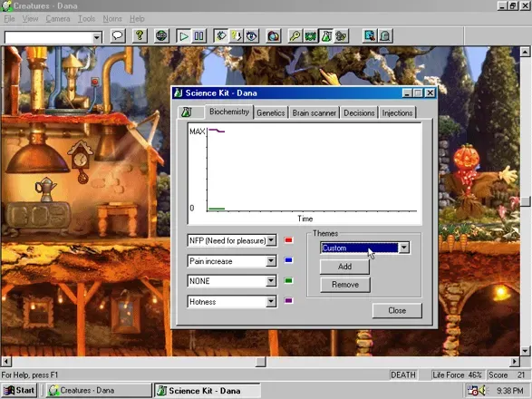Click the system tray task scheduler icon
Screen dimensions: 532x399
tap(472, 391)
